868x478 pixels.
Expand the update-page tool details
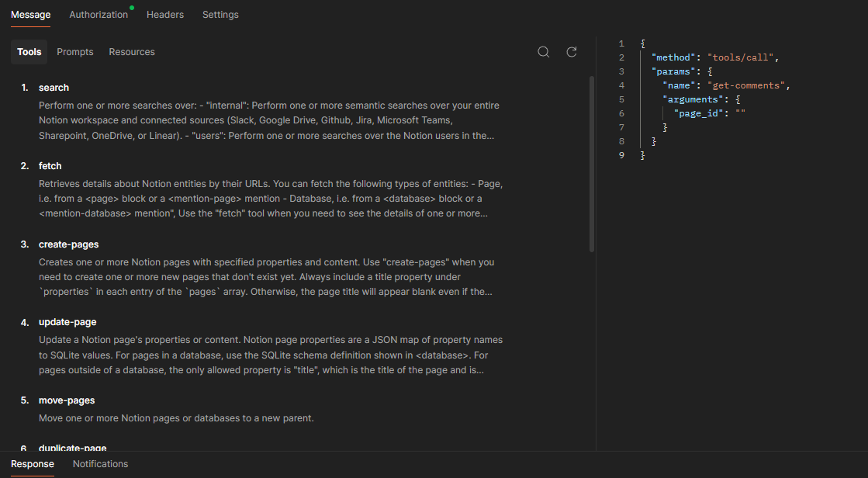[x=67, y=321]
